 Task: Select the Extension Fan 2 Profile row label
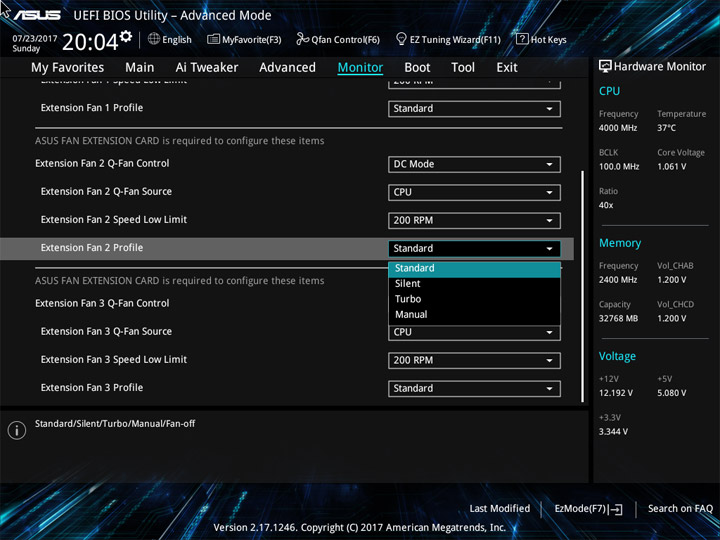click(92, 248)
